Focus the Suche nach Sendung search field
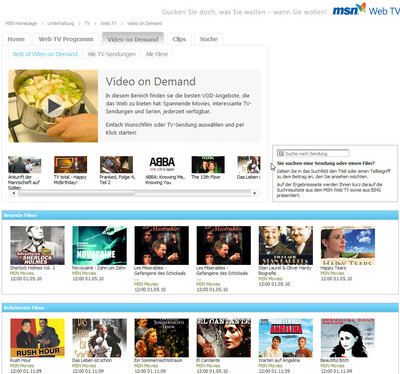The image size is (400, 374). click(x=313, y=154)
